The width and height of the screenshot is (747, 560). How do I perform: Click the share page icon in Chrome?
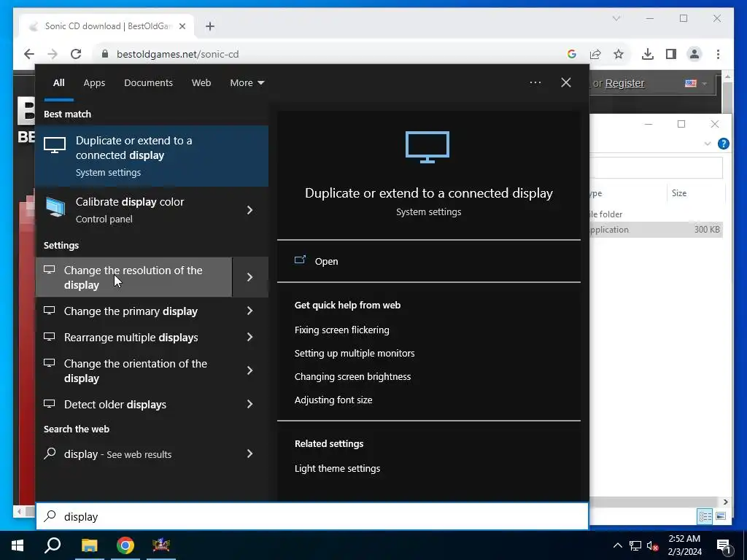pyautogui.click(x=595, y=54)
